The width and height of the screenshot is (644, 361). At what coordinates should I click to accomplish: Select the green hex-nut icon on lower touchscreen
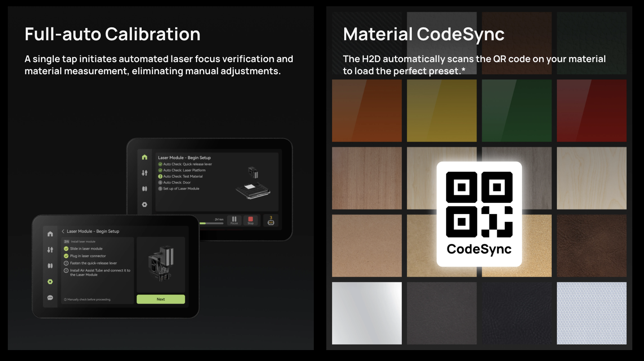(50, 282)
